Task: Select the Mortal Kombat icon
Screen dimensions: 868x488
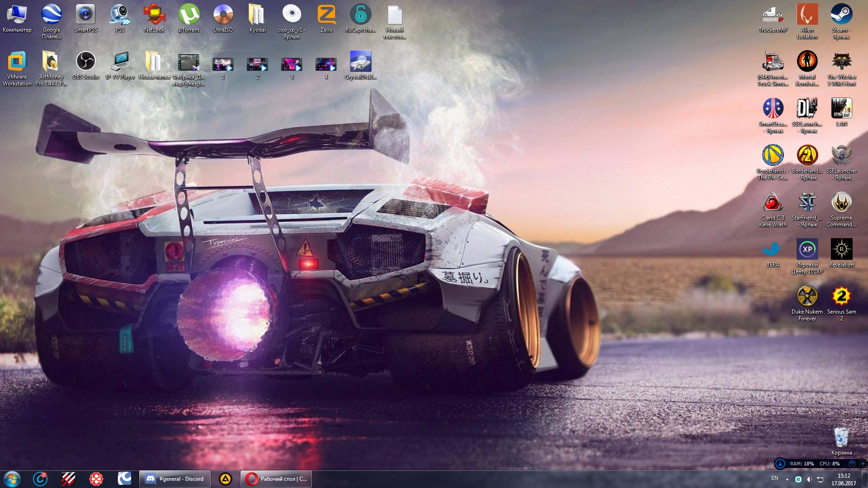Action: 807,68
